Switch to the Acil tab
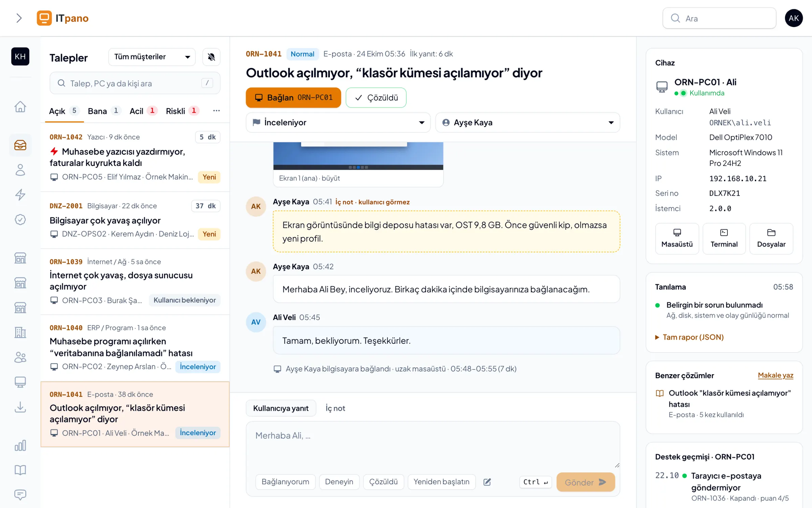Image resolution: width=812 pixels, height=508 pixels. [x=143, y=111]
